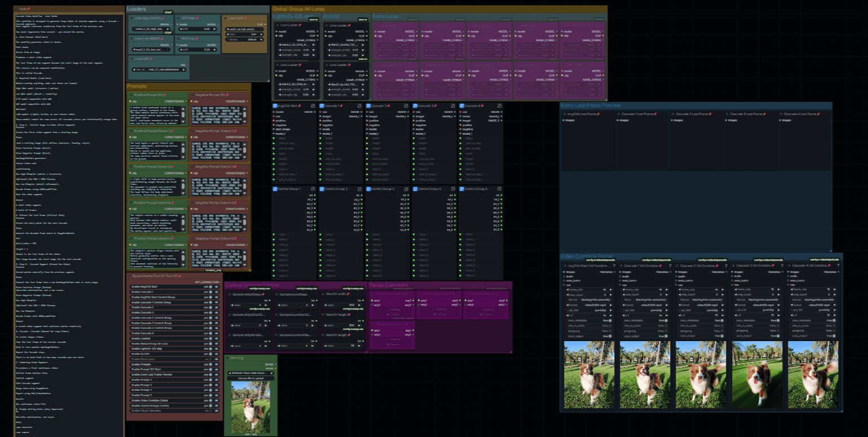The width and height of the screenshot is (868, 437).
Task: Toggle Enable Video Combine Global switch
Action: [x=210, y=400]
